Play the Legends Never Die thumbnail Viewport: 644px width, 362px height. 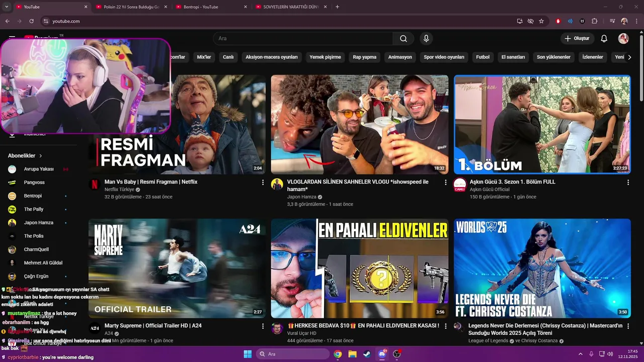click(542, 268)
